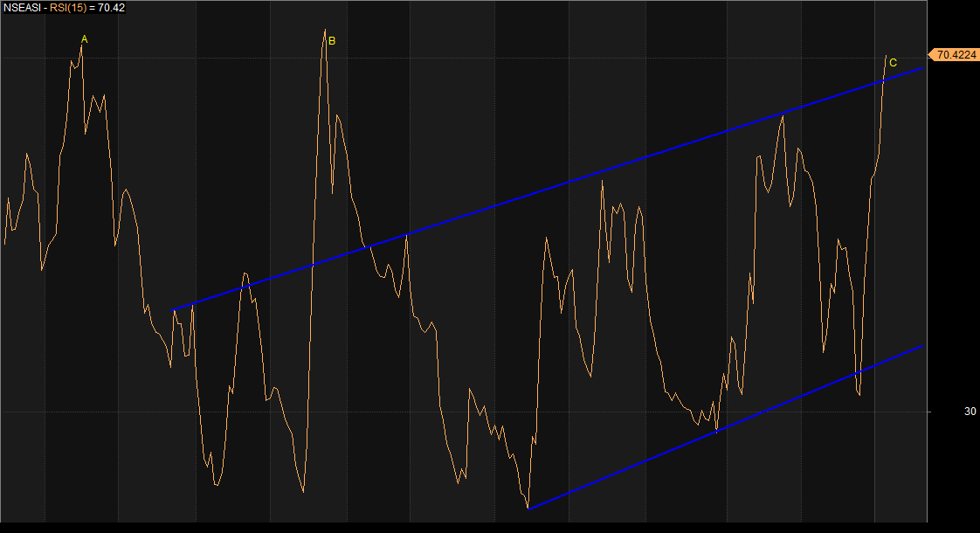Select the orange 70.4224 value tag
The image size is (980, 533).
tap(954, 55)
